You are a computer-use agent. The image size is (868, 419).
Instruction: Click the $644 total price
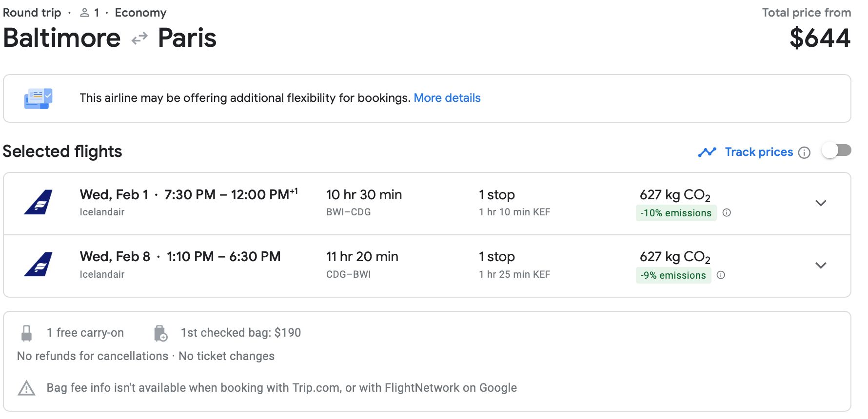click(x=820, y=38)
